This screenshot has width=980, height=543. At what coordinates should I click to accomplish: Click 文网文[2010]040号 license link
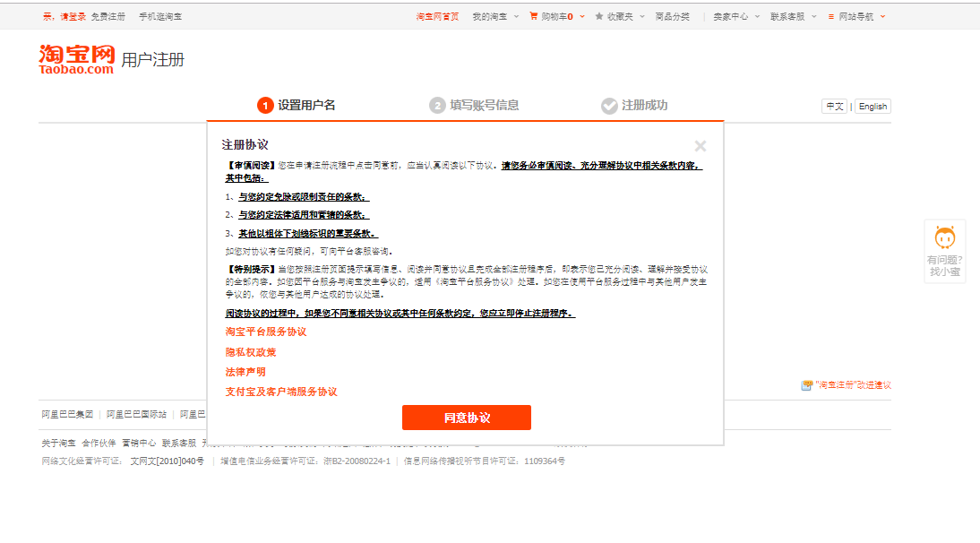(x=167, y=461)
